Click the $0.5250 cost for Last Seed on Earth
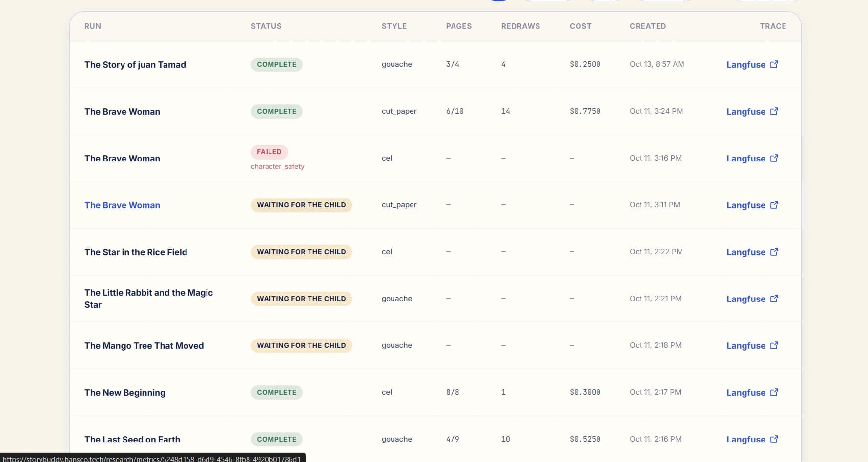Image resolution: width=868 pixels, height=462 pixels. 585,439
